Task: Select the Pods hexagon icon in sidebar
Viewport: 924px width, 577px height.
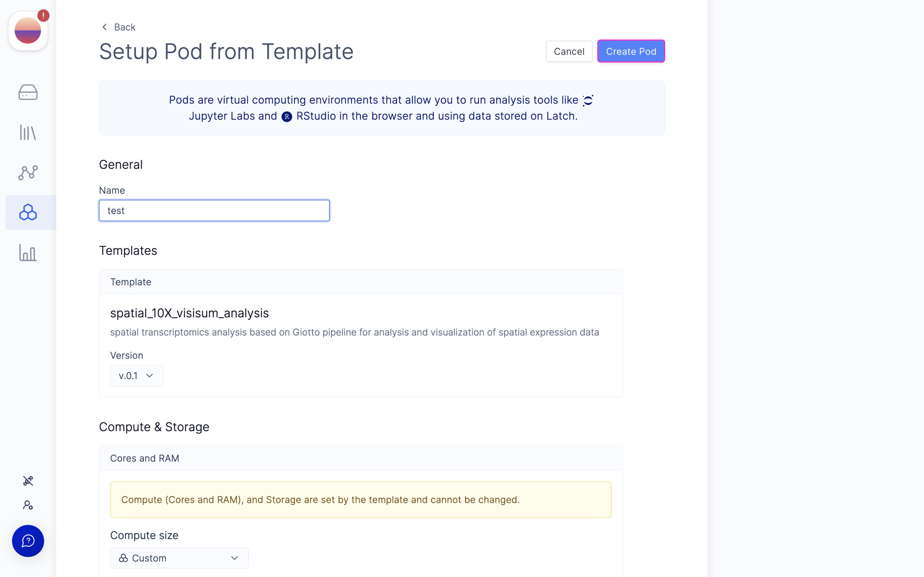Action: (x=28, y=212)
